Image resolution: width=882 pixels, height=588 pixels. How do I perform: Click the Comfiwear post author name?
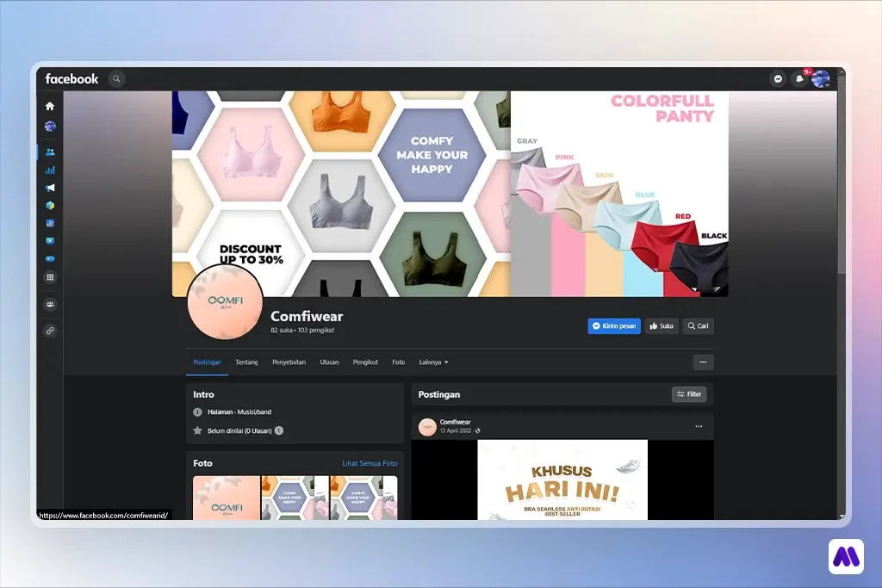point(455,422)
